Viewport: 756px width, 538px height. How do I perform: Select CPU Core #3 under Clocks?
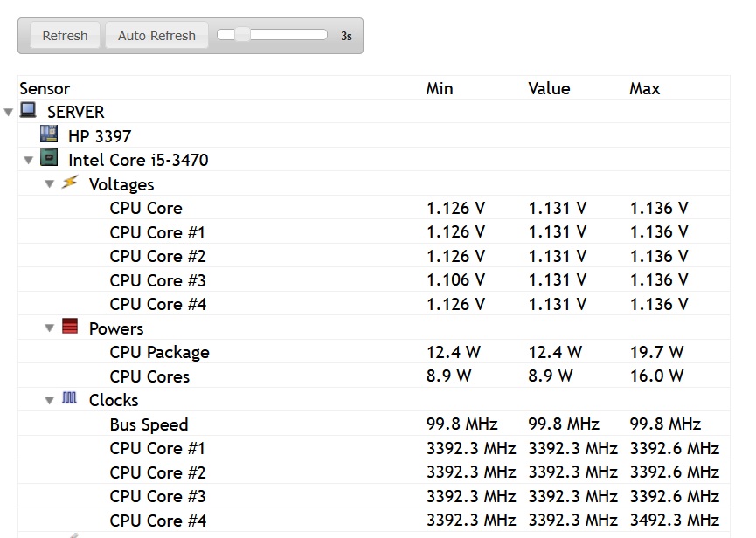[374, 496]
